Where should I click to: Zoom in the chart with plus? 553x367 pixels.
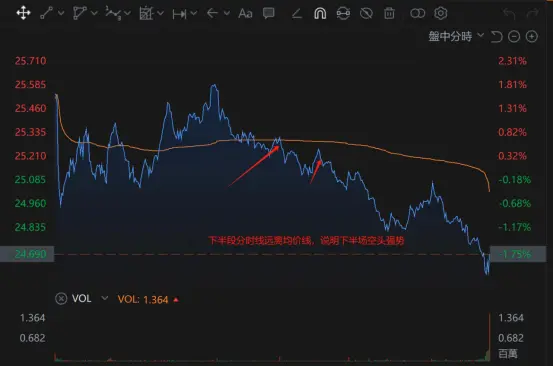[x=531, y=36]
